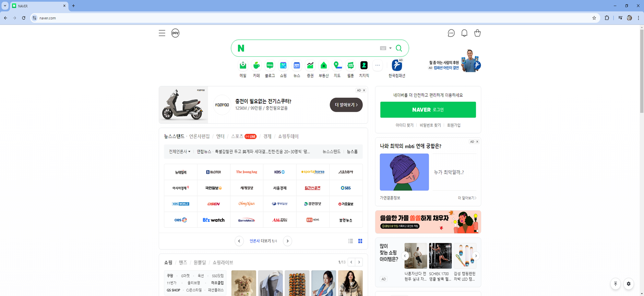Open the 뉴스홈 link
Screen dimensions: 644x296
click(x=352, y=152)
